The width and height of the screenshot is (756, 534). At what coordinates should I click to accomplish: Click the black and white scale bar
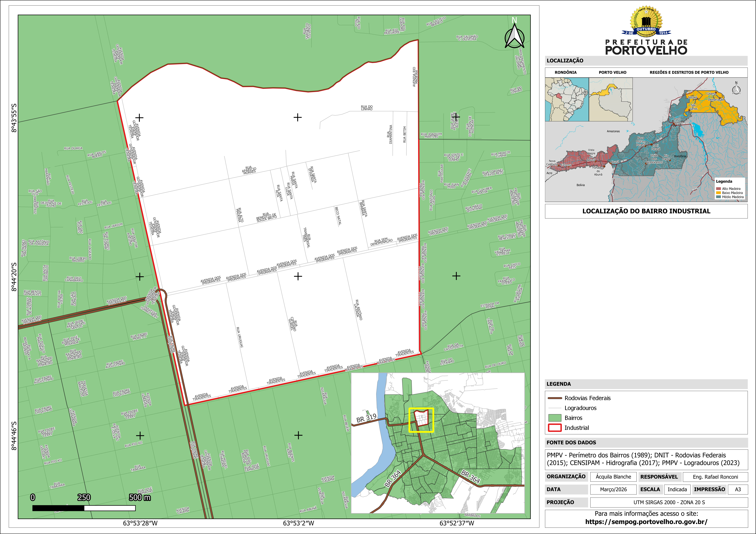pos(84,508)
